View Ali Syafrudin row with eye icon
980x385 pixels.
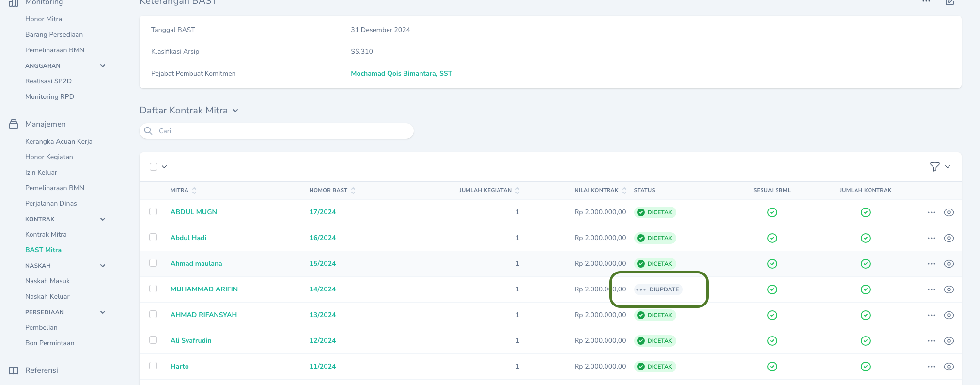pos(949,341)
